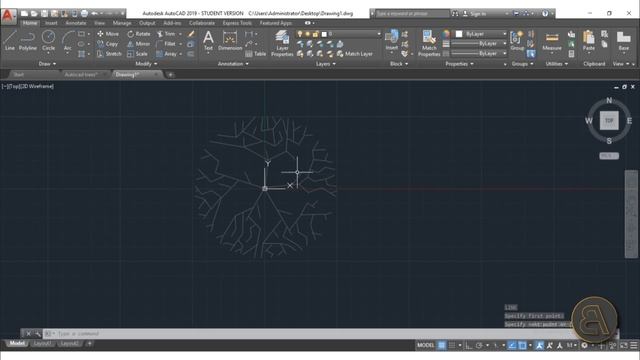The width and height of the screenshot is (640, 360).
Task: Insert a Table
Action: 256,53
